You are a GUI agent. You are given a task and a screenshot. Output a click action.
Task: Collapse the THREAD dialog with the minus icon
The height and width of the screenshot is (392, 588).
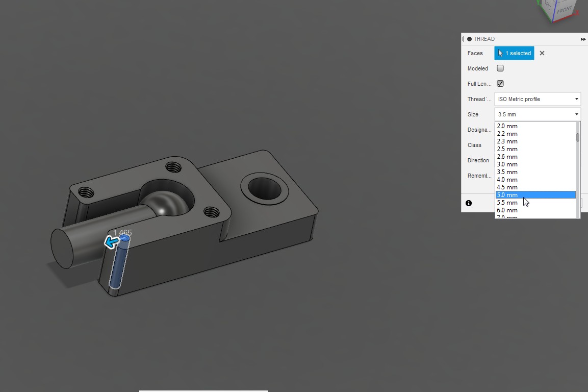point(469,39)
